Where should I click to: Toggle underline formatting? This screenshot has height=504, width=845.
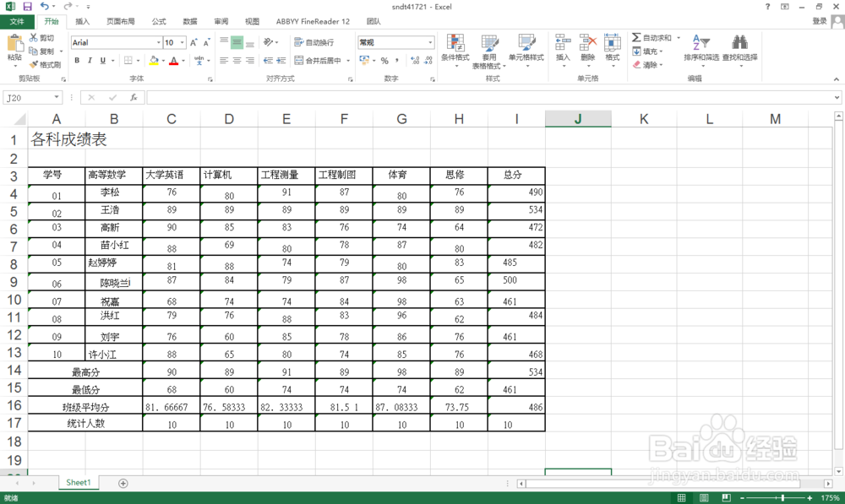pos(103,60)
